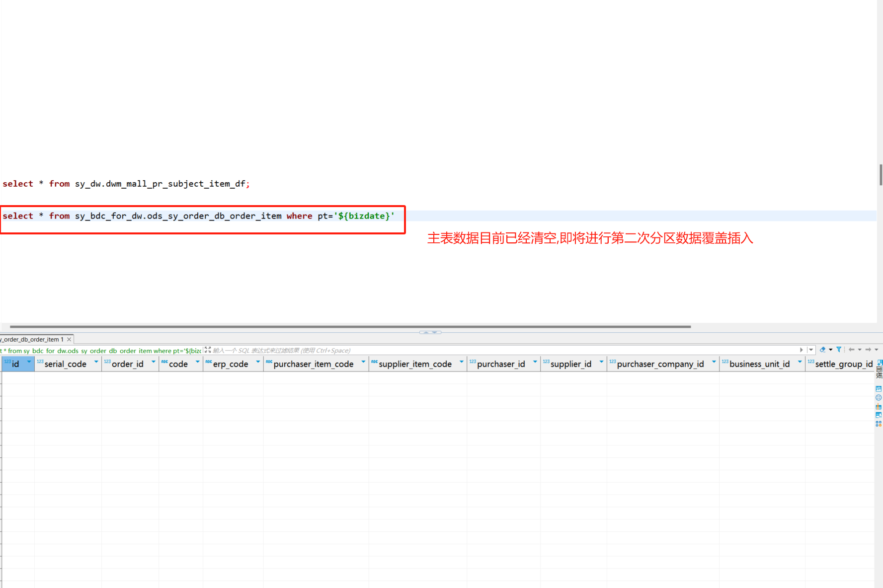
Task: Open the purchaser_company_id column filter dropdown
Action: (714, 362)
